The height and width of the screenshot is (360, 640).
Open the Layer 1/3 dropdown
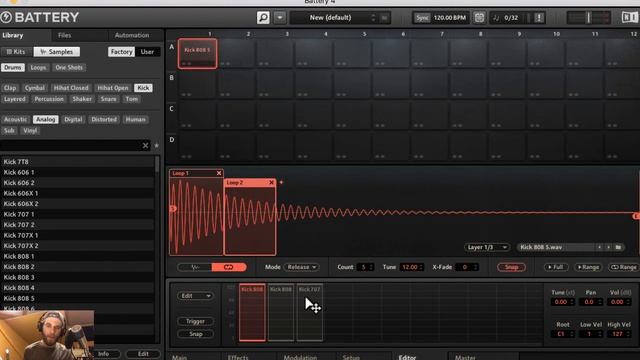click(x=487, y=247)
